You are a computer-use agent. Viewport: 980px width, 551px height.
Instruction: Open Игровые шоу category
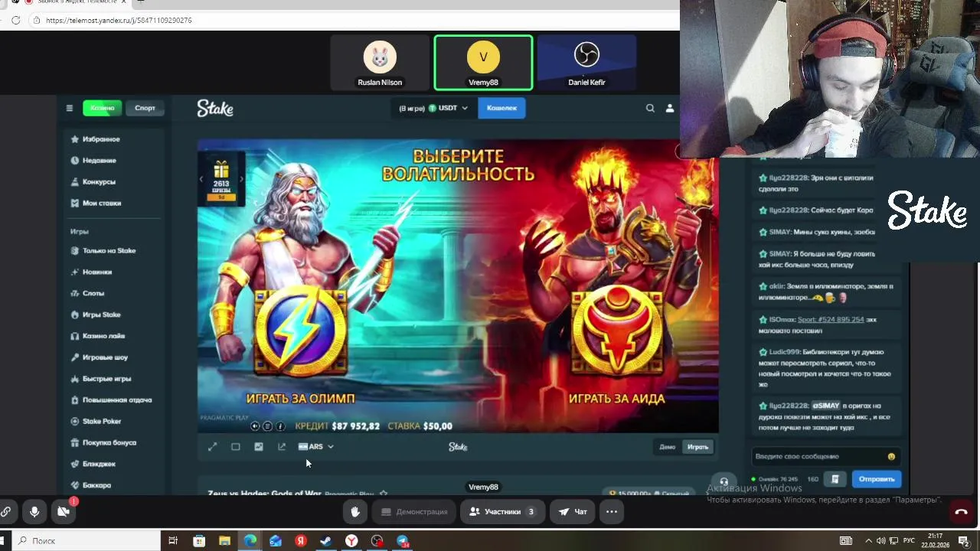[x=105, y=357]
